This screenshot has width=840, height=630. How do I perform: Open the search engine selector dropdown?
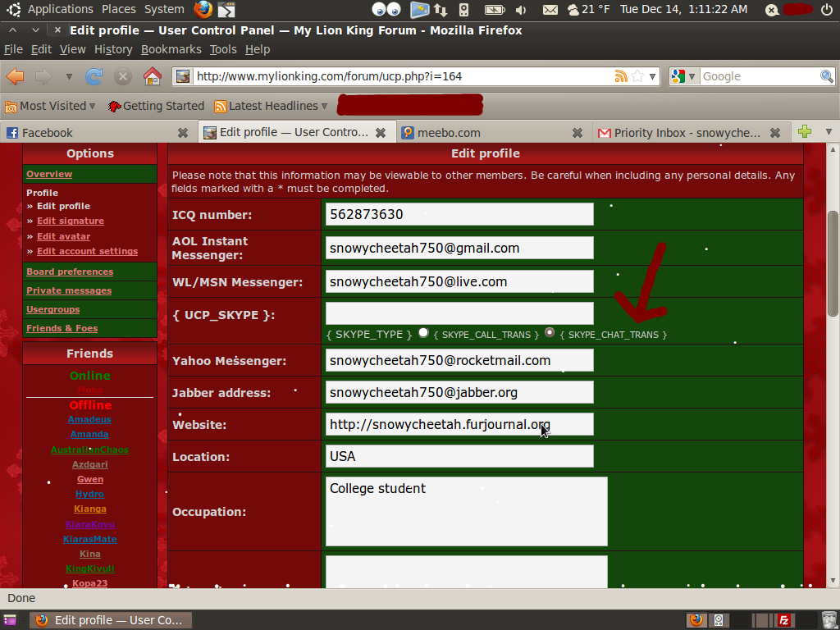coord(683,76)
